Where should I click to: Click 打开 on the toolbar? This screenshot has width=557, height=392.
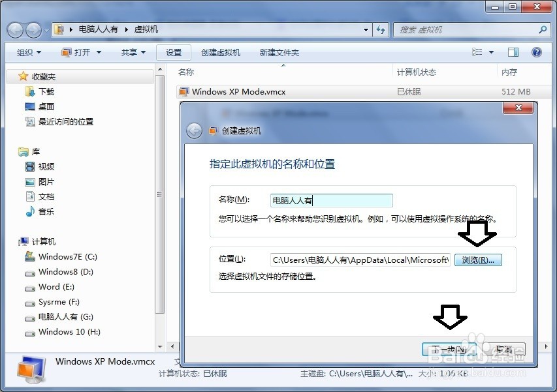pos(76,52)
